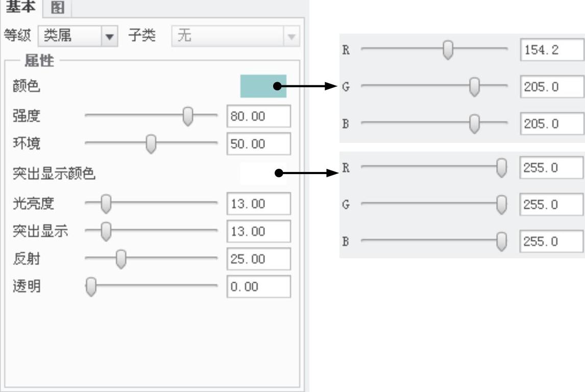Click the R value field showing 154.2

[x=552, y=50]
